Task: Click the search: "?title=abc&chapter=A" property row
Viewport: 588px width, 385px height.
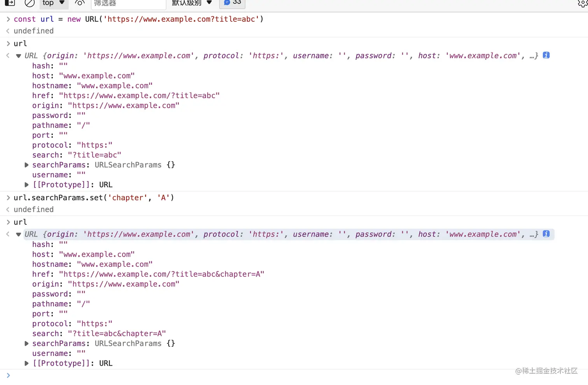Action: [x=99, y=334]
